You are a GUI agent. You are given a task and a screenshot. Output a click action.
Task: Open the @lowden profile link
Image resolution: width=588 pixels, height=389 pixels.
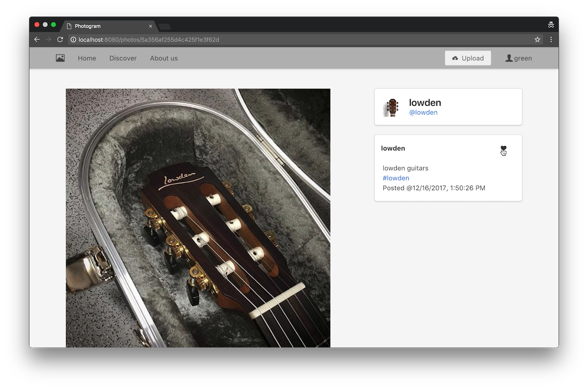(x=423, y=113)
